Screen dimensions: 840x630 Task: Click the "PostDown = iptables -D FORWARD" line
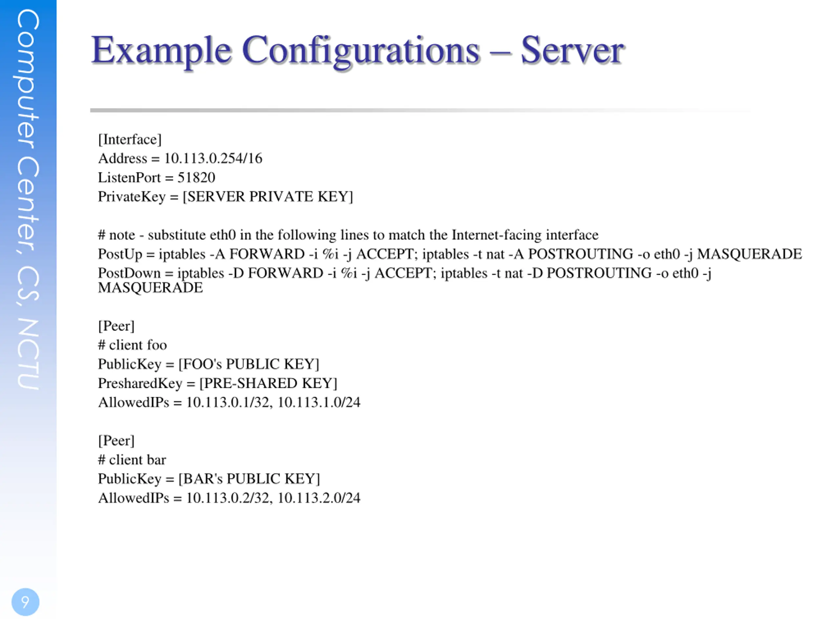pos(405,273)
